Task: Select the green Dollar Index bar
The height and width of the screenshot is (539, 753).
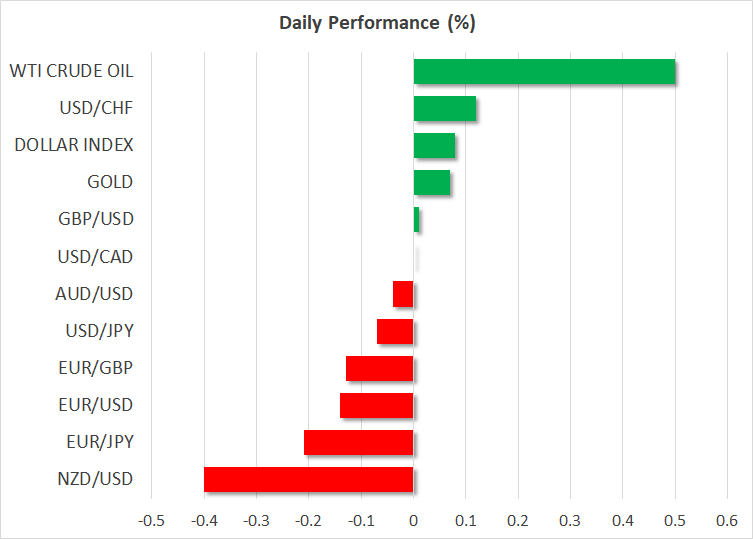Action: pos(434,146)
